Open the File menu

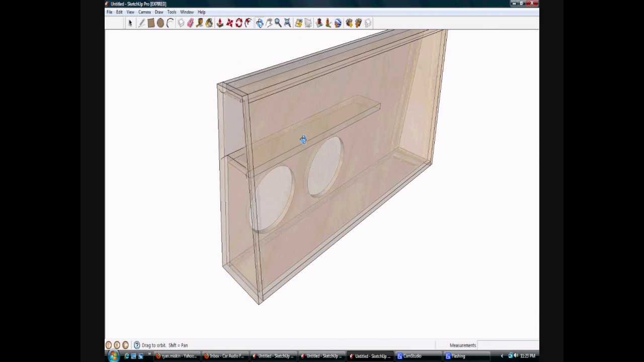pos(109,12)
